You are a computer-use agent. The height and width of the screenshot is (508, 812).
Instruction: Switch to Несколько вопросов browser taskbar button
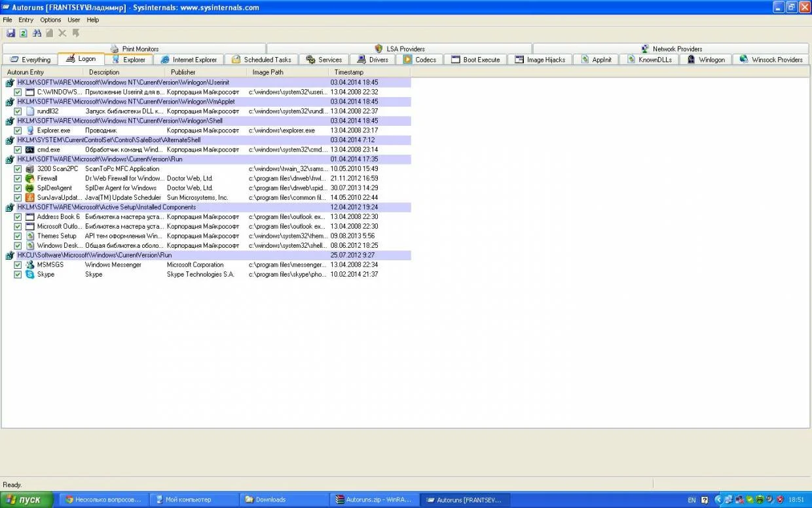coord(103,499)
